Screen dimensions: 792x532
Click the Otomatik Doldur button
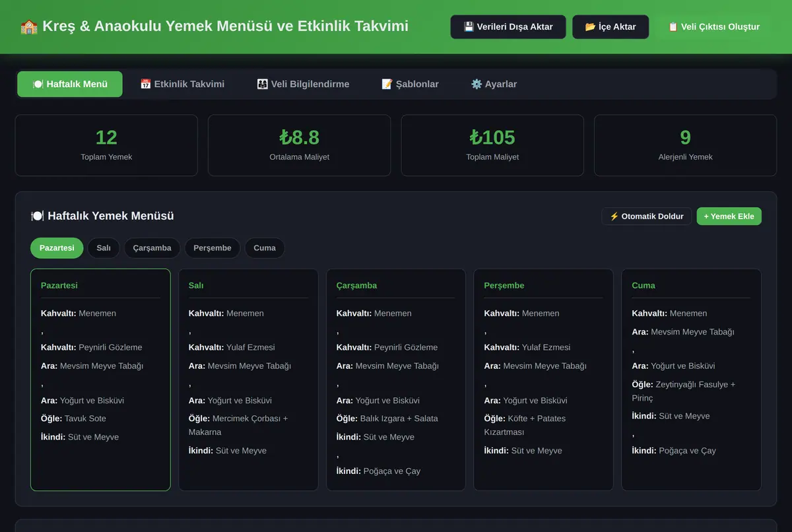(647, 216)
